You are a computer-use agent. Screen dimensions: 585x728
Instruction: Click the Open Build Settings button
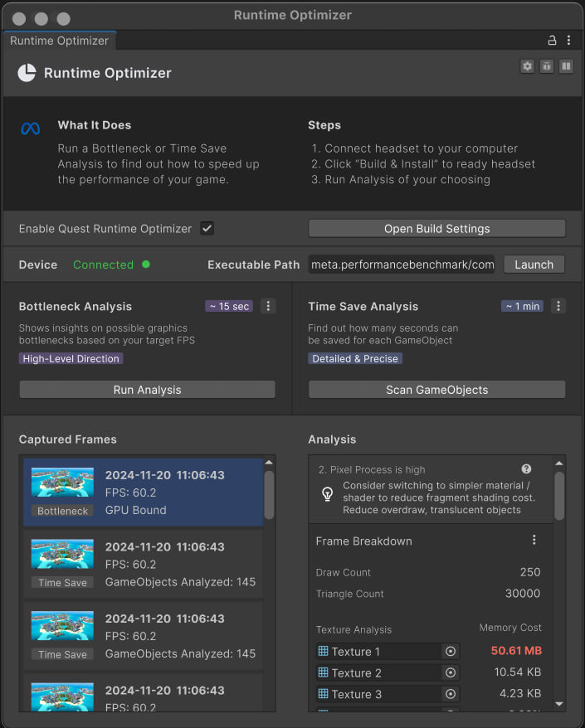pos(436,229)
